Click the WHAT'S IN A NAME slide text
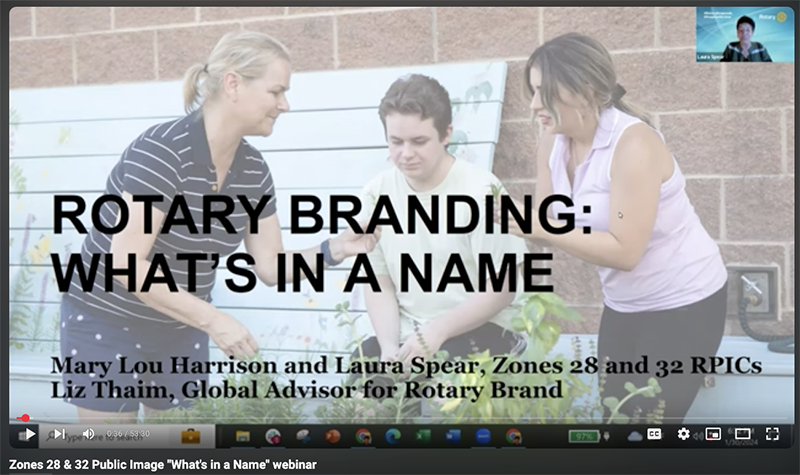 click(x=303, y=272)
